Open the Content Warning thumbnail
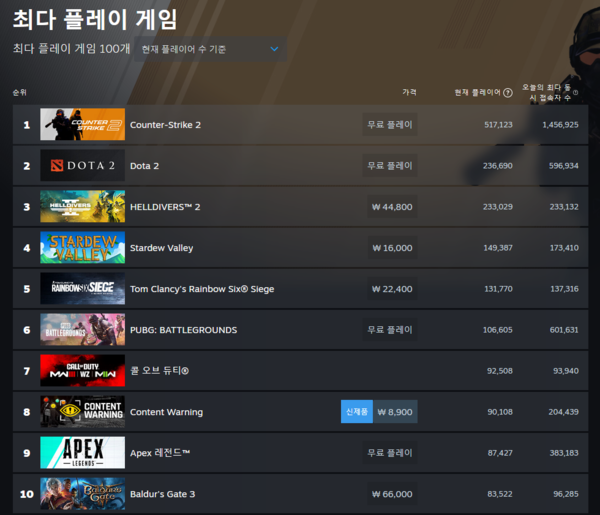600x515 pixels. pos(83,411)
